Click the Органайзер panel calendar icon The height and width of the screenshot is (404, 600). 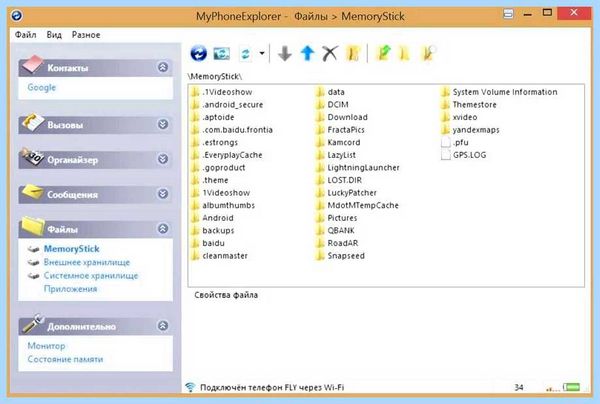pos(33,157)
